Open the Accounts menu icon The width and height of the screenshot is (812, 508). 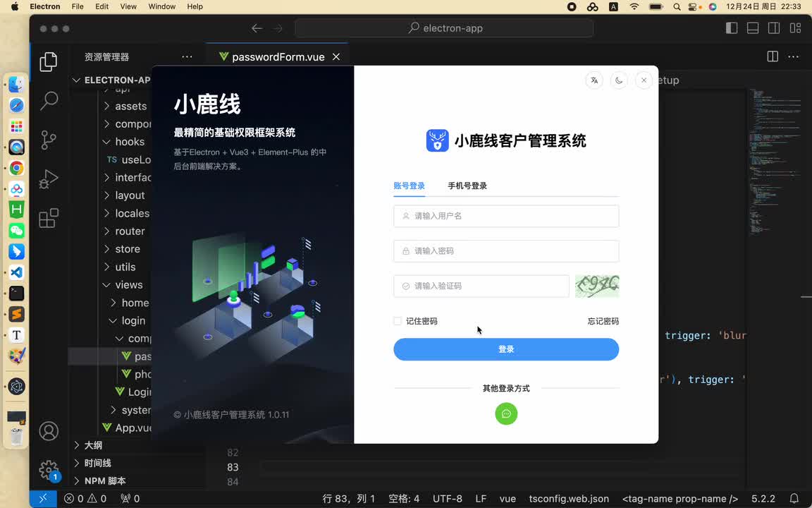(x=49, y=431)
